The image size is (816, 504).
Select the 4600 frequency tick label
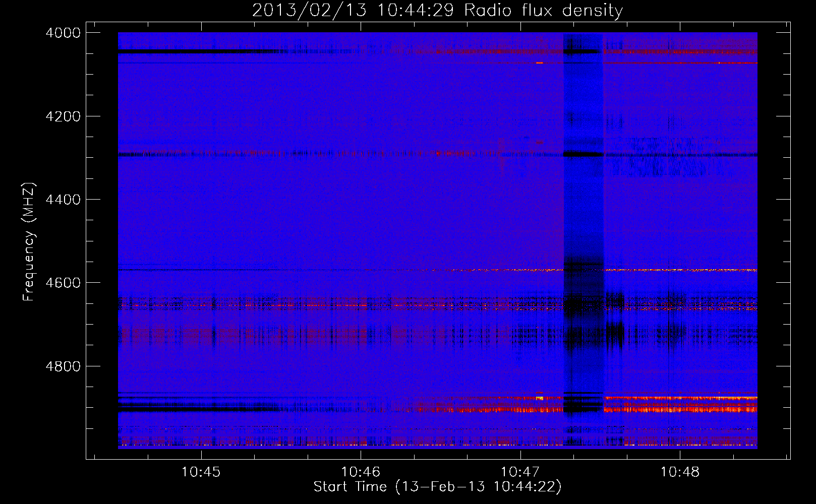click(63, 283)
